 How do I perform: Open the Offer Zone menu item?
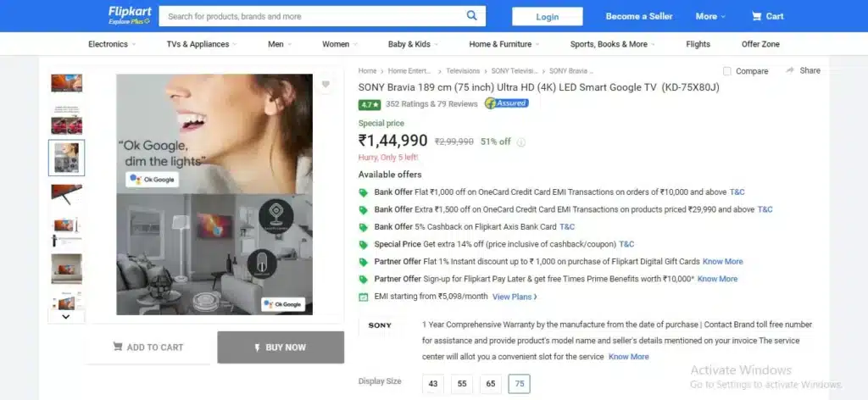click(760, 44)
